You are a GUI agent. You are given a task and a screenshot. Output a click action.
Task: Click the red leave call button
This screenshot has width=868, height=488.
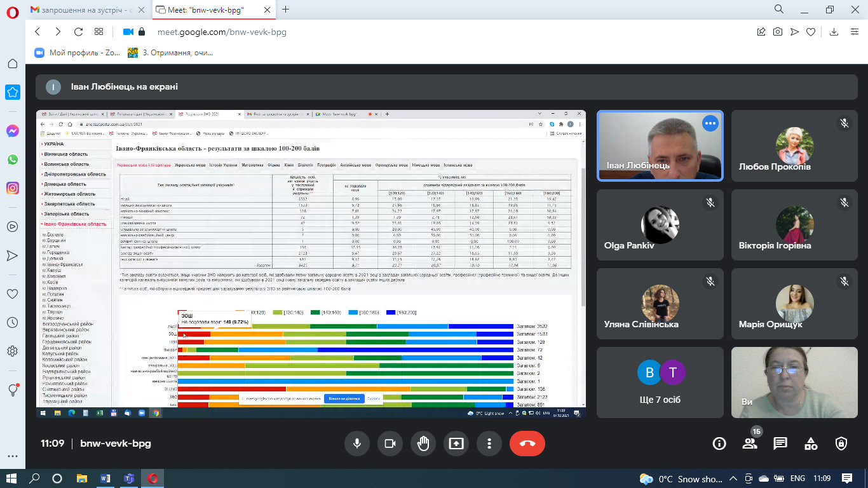point(527,444)
